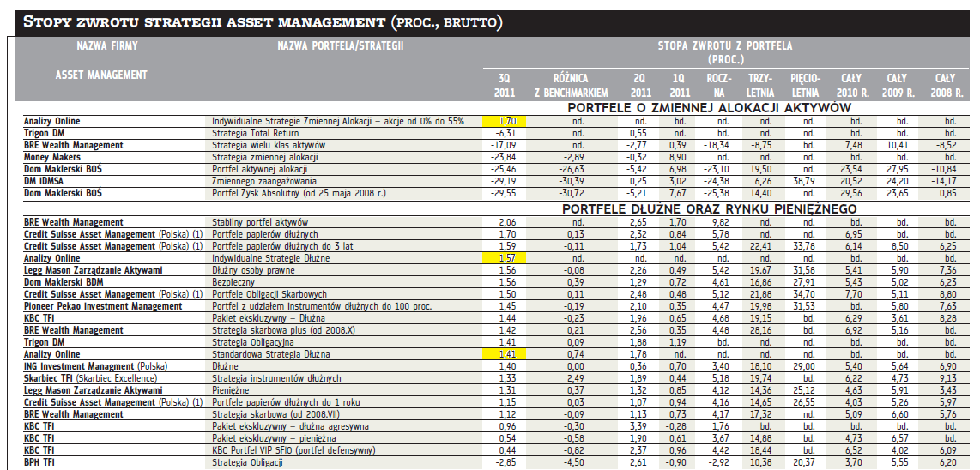Click 'Pakiet ekskluzywny – dłużna agresywna'
This screenshot has height=470, width=980.
click(x=290, y=426)
